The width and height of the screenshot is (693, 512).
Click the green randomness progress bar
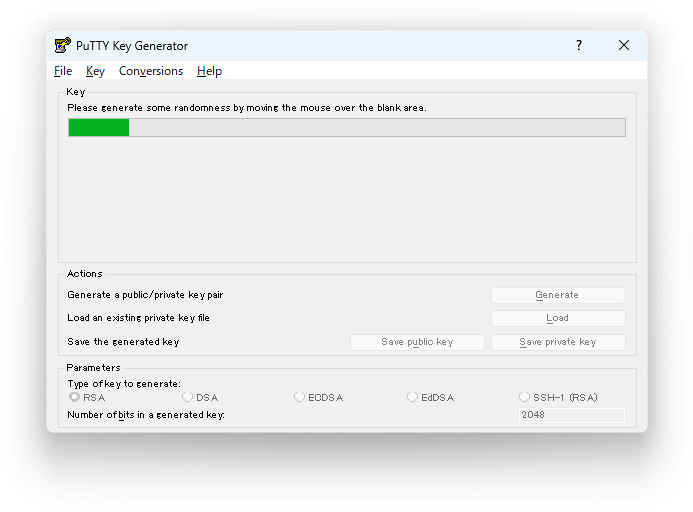coord(347,127)
